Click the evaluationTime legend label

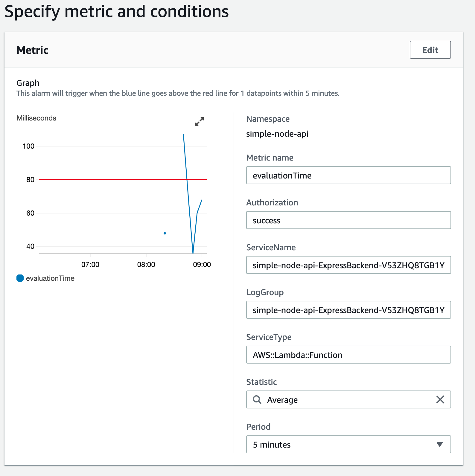tap(50, 278)
